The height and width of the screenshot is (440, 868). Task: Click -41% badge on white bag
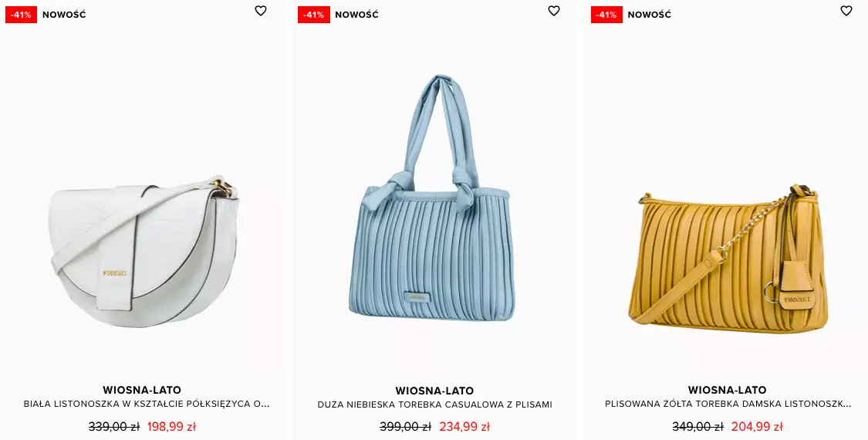(x=21, y=15)
